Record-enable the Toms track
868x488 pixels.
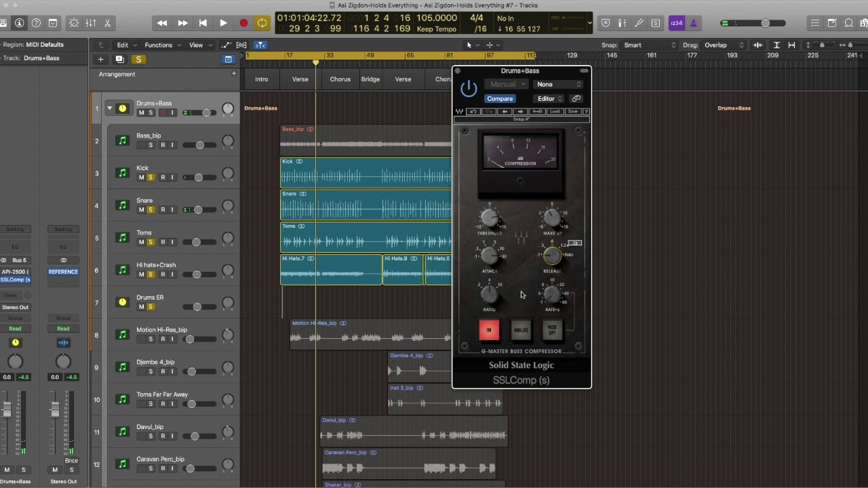pyautogui.click(x=163, y=242)
